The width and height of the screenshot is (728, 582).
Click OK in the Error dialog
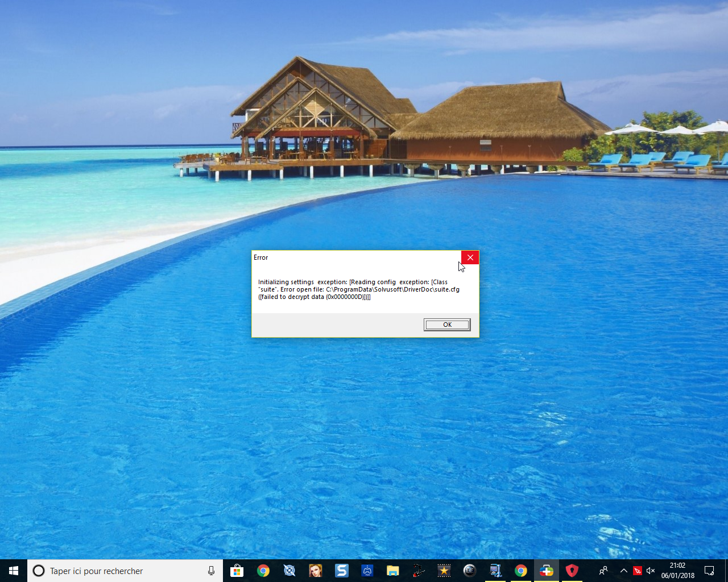[447, 325]
